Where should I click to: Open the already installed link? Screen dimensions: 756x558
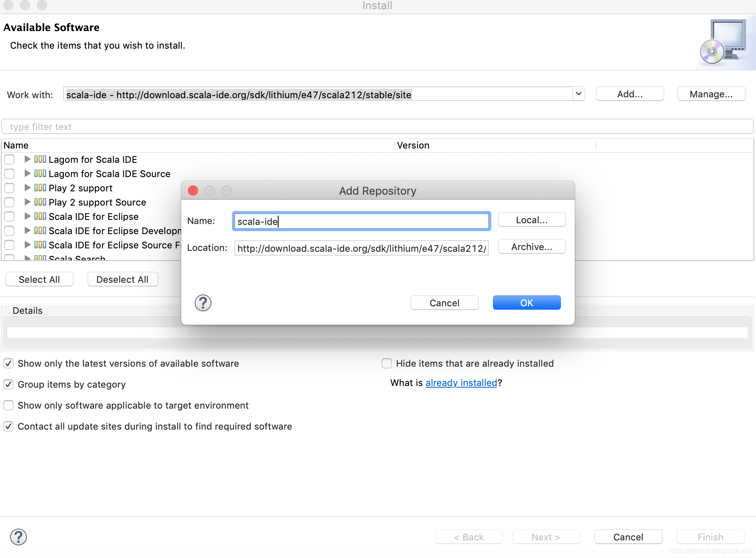tap(461, 383)
